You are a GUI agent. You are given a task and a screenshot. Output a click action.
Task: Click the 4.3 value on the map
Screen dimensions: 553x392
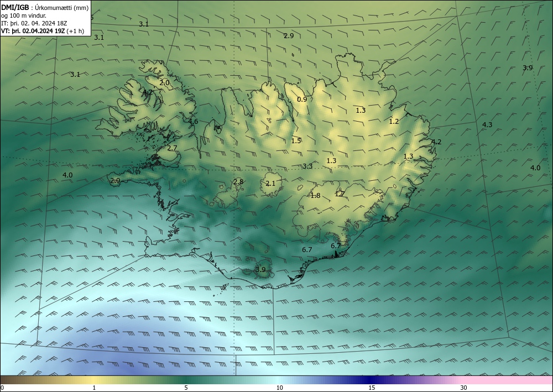click(x=487, y=125)
